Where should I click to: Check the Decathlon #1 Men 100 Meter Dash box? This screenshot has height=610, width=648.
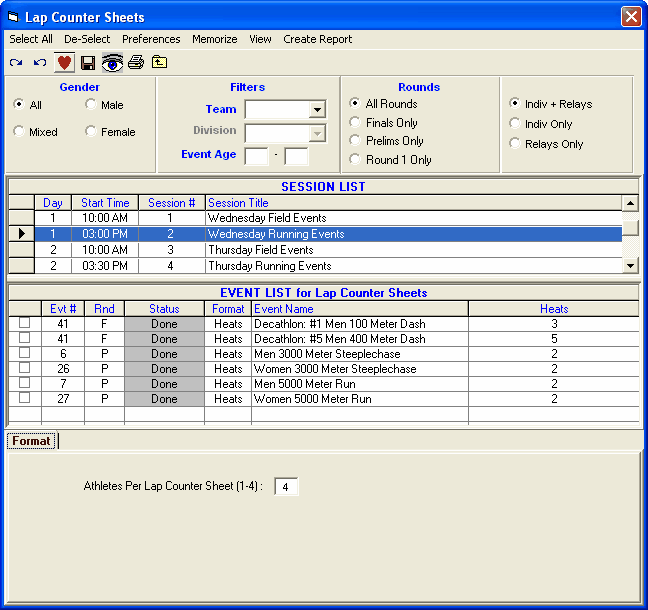tap(24, 323)
